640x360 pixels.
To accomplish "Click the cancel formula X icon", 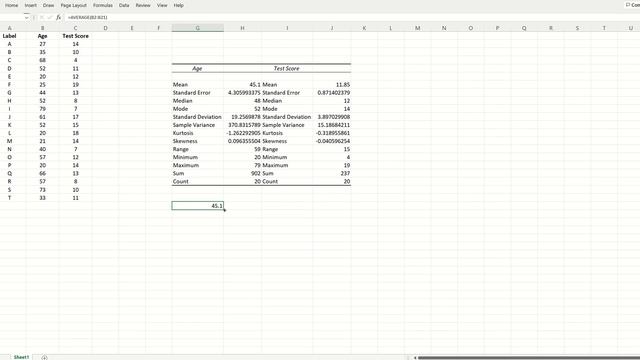I will click(x=42, y=18).
